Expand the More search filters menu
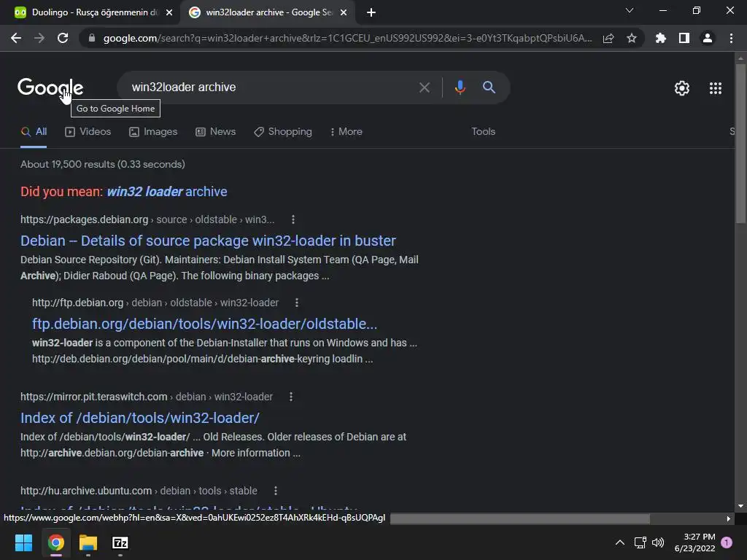747x560 pixels. coord(346,132)
